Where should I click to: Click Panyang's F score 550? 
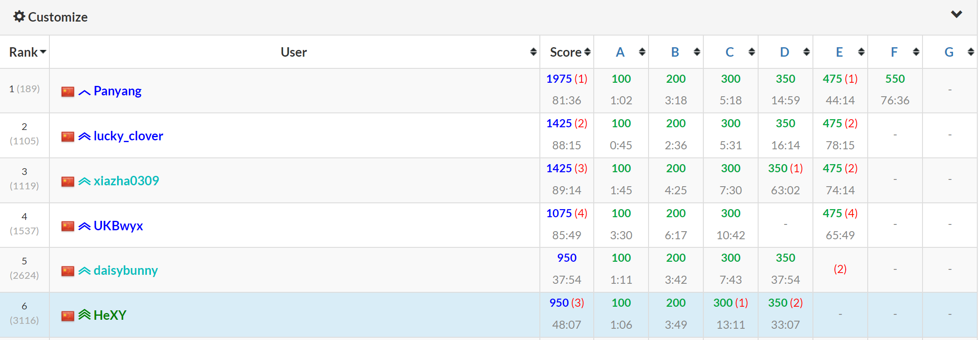coord(895,79)
